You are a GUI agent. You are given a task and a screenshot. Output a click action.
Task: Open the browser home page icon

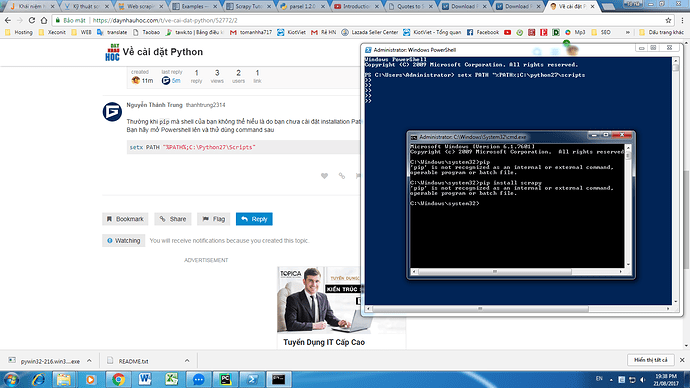pos(44,20)
